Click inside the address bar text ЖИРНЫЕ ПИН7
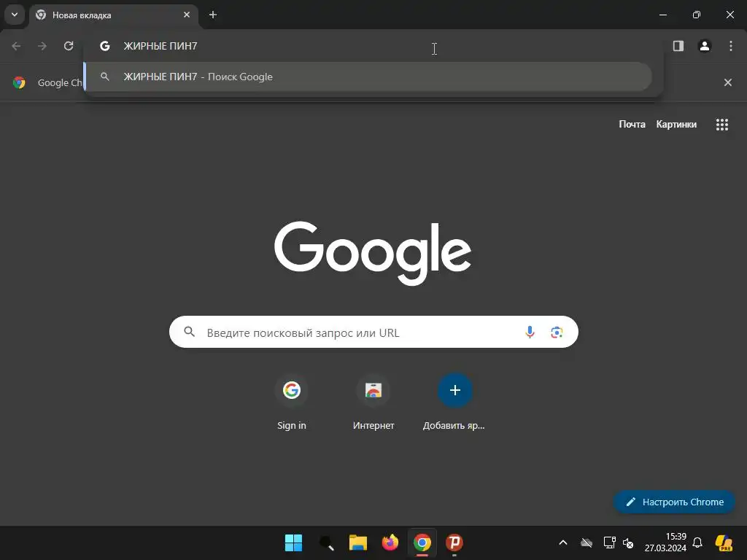The width and height of the screenshot is (747, 560). click(x=160, y=46)
